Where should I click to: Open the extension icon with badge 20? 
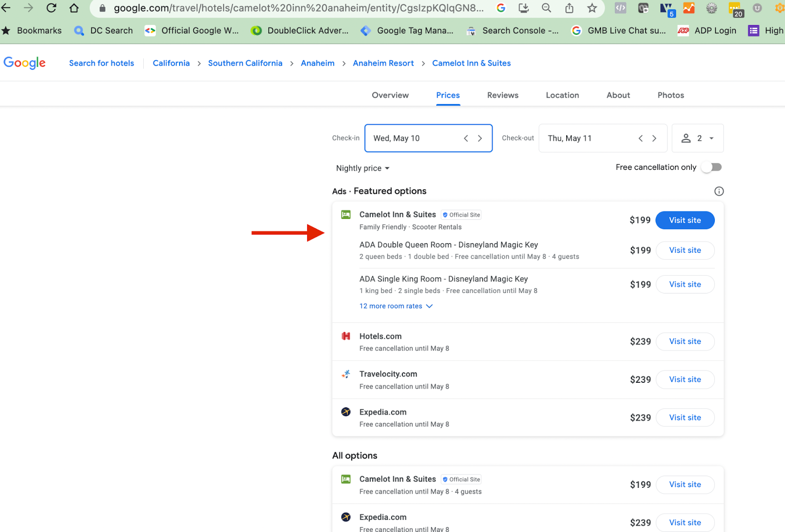(x=735, y=9)
